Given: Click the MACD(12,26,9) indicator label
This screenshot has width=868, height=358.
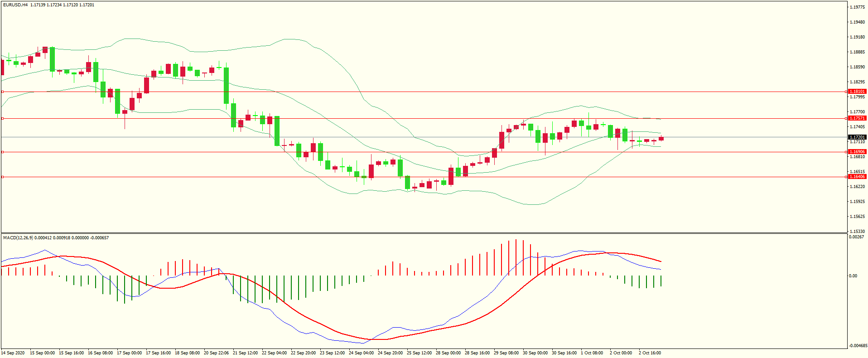Looking at the screenshot, I should (18, 238).
